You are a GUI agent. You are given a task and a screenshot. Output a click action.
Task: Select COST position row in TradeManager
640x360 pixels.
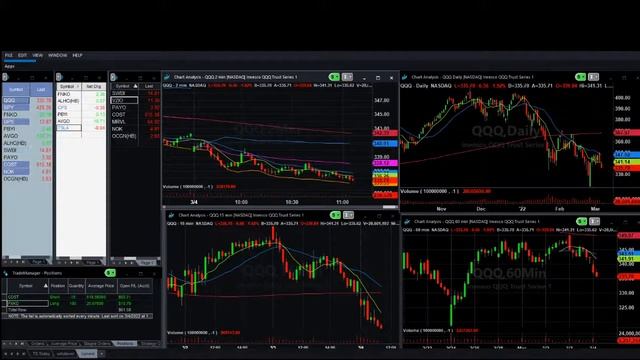[x=78, y=297]
